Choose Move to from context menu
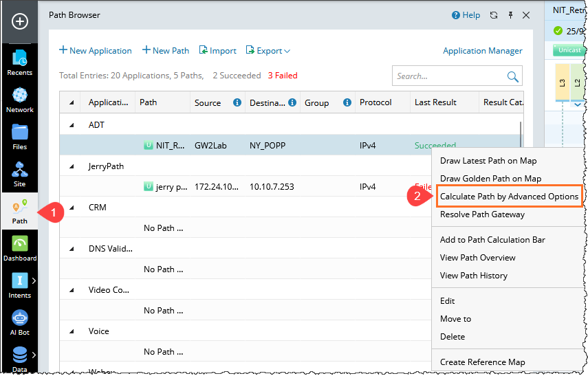The width and height of the screenshot is (588, 376). coord(456,319)
